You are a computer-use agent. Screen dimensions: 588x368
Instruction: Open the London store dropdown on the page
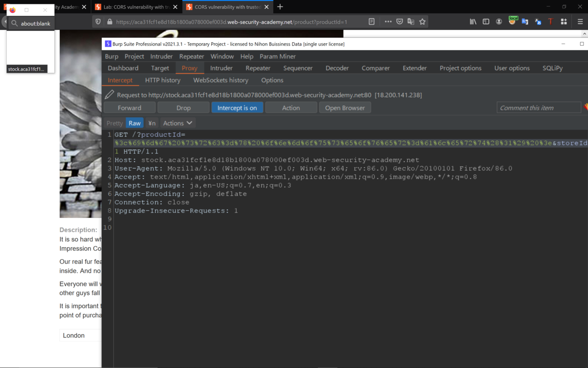(x=81, y=335)
